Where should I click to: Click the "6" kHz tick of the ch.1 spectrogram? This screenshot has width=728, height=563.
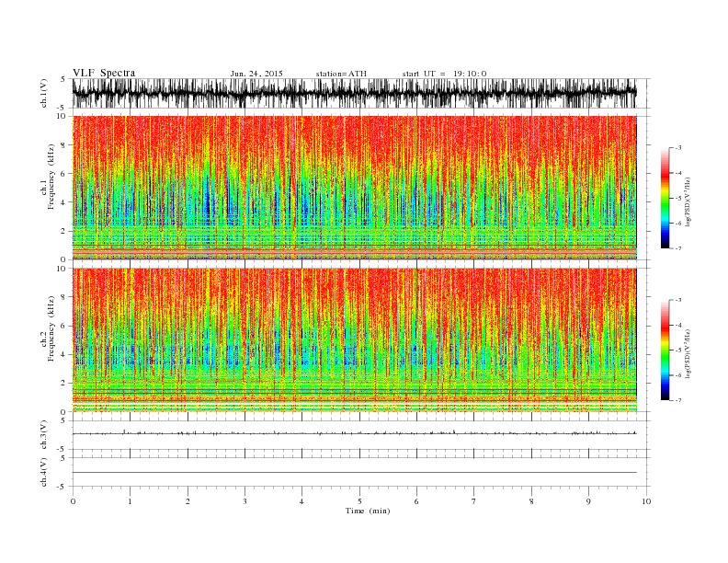63,174
